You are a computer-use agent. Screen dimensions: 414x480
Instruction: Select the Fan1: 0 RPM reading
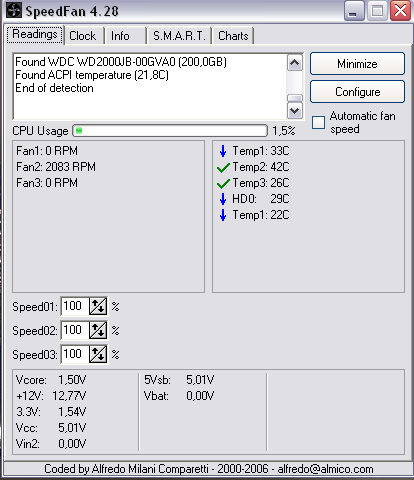(47, 151)
